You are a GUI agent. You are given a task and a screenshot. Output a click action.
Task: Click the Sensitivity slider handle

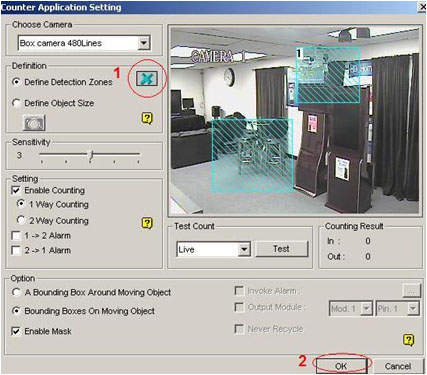pos(91,155)
